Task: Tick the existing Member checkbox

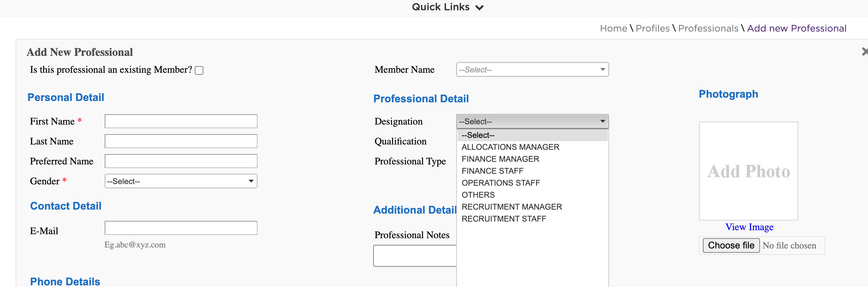Action: click(x=199, y=70)
